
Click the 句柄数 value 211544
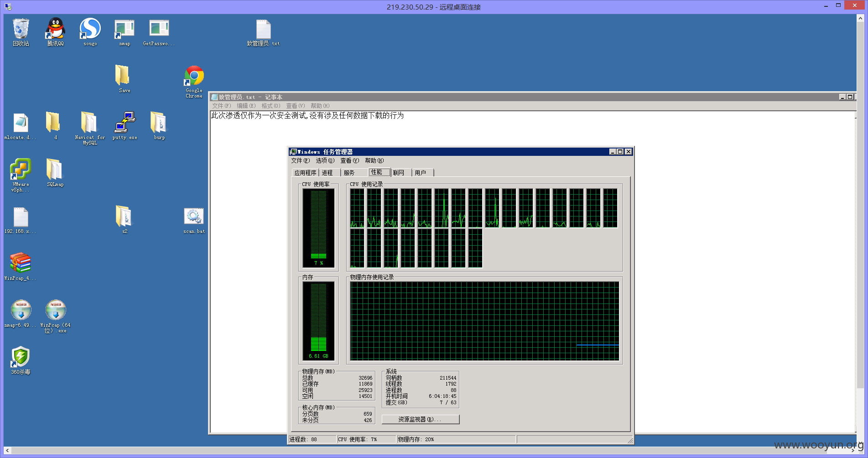click(x=448, y=378)
